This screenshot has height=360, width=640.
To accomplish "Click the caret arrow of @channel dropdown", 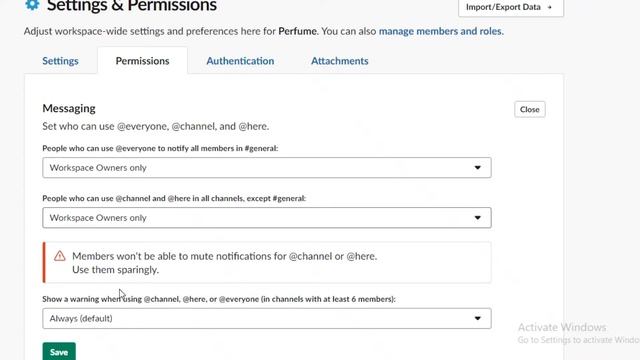I will click(478, 218).
